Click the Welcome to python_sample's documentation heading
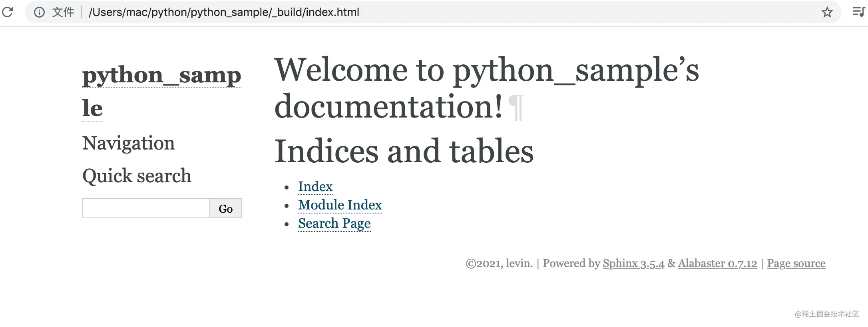The height and width of the screenshot is (327, 868). pyautogui.click(x=486, y=88)
